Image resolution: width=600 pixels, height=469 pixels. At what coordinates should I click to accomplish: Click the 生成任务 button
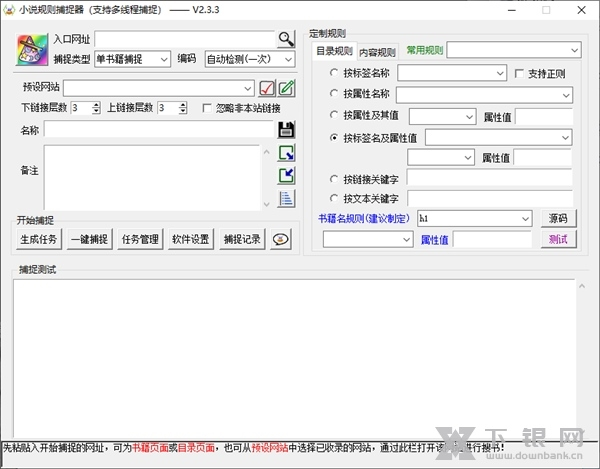point(39,239)
